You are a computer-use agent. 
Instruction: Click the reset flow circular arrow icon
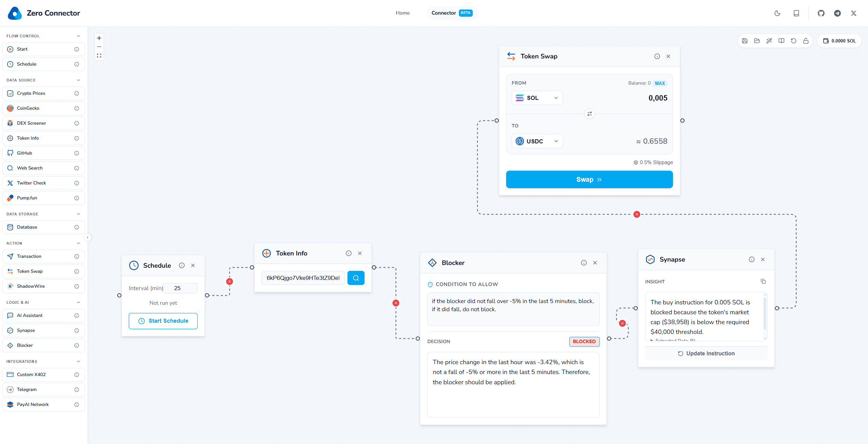point(793,41)
